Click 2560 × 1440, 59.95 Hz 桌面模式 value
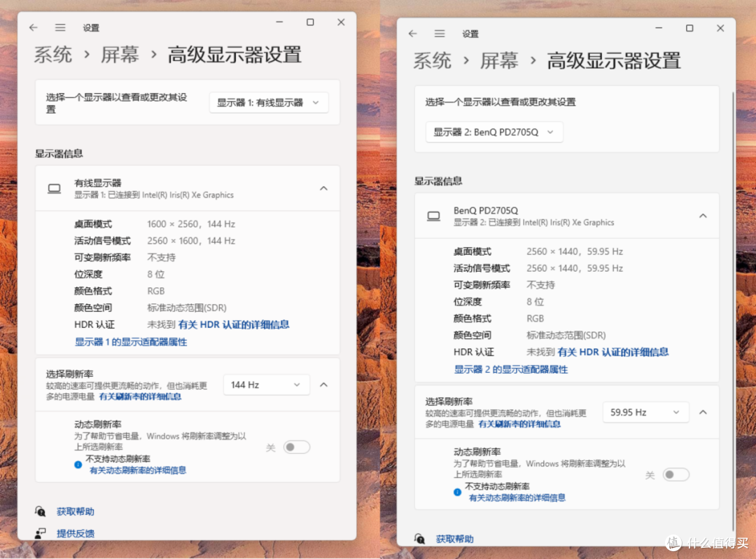756x559 pixels. (x=575, y=251)
